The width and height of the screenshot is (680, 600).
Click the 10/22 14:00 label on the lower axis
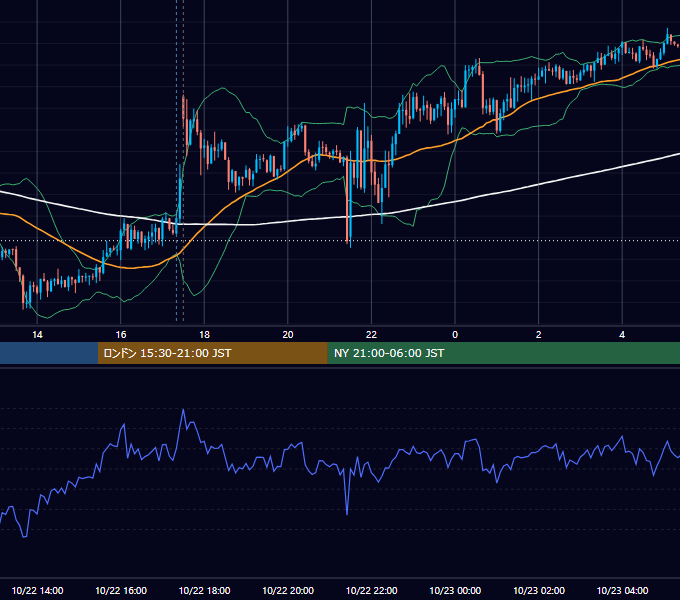click(x=37, y=590)
